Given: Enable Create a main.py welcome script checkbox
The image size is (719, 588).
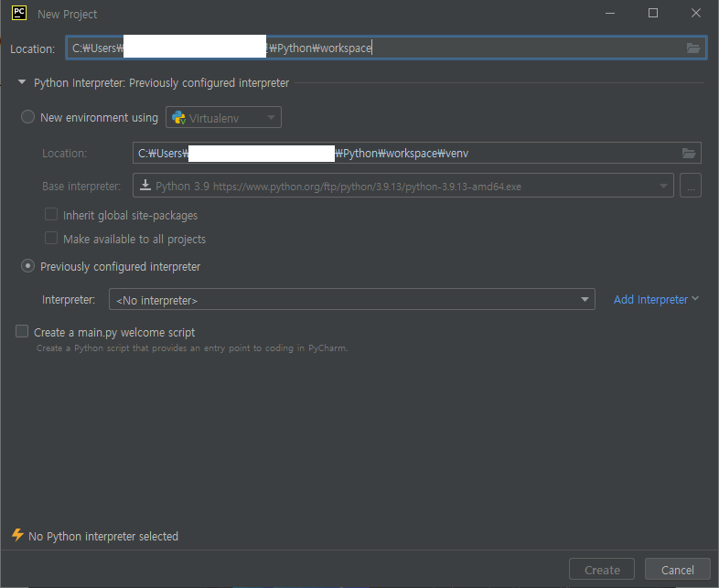Looking at the screenshot, I should pyautogui.click(x=22, y=331).
